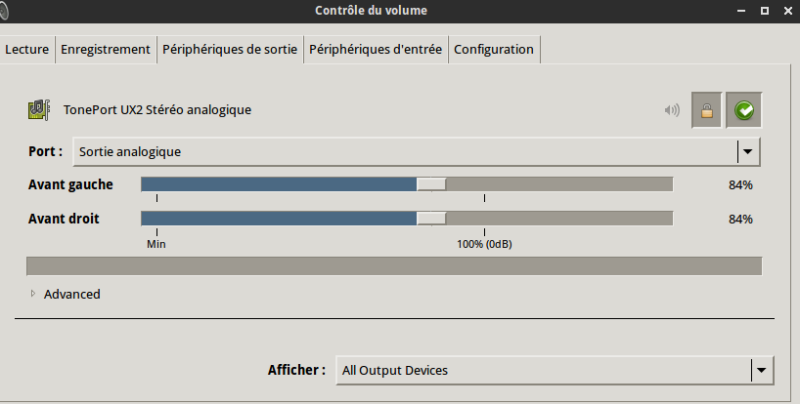This screenshot has height=404, width=800.
Task: Click the 100% (0dB) slider mark
Action: pyautogui.click(x=485, y=243)
